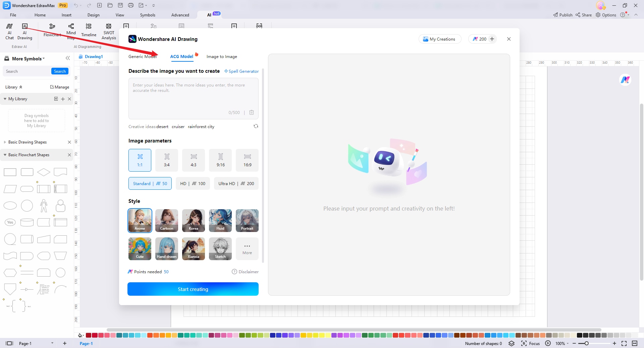Select the Image to Image tab
Screen dimensions: 644x348
222,57
